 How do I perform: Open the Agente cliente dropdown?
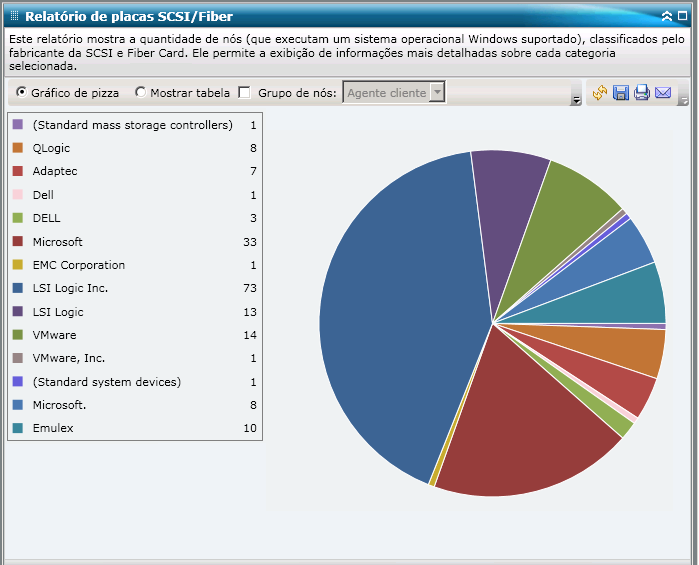pos(394,92)
